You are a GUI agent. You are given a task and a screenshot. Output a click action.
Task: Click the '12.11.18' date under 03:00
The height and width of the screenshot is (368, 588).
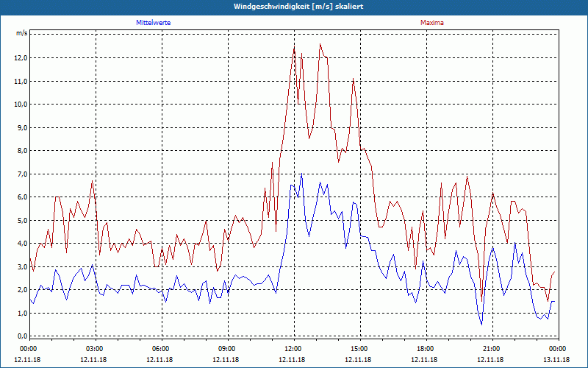[x=93, y=360]
